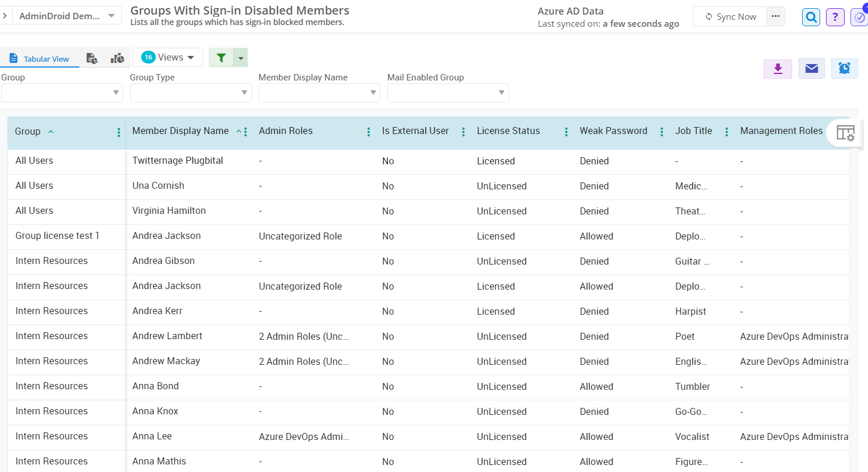Viewport: 868px width, 472px height.
Task: Open the Group column options menu
Action: pos(119,132)
